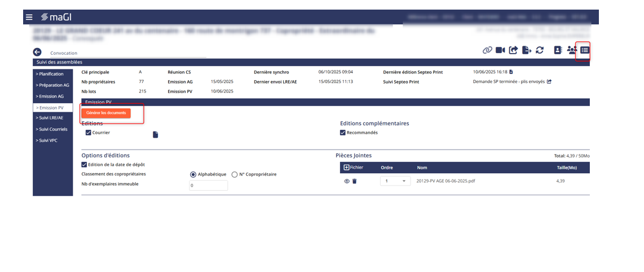Select N° Copropriétaire sorting option
This screenshot has height=272, width=644.
point(235,174)
